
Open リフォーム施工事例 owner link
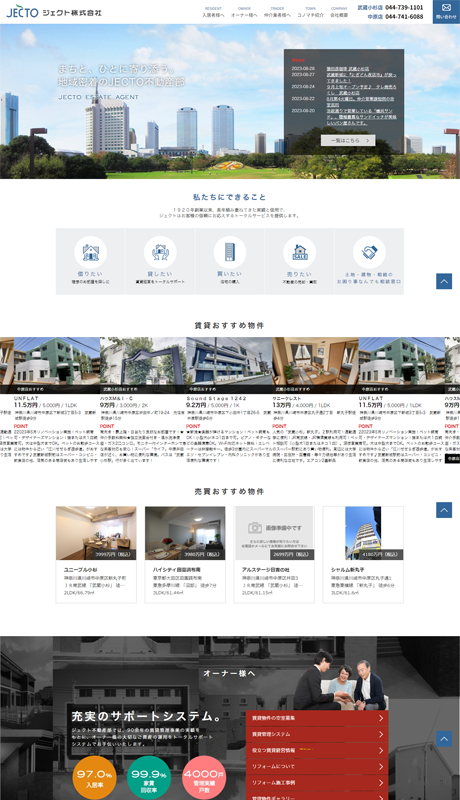tap(317, 782)
